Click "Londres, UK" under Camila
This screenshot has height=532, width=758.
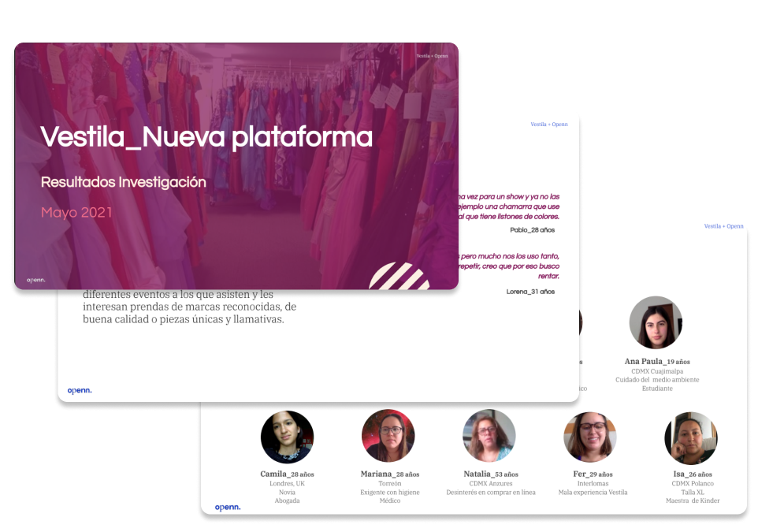[287, 484]
